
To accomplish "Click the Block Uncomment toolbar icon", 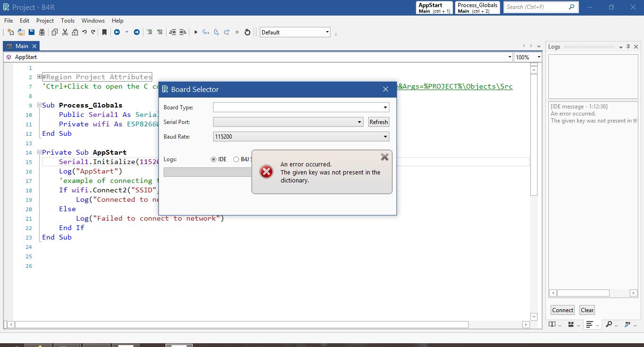I will 160,32.
